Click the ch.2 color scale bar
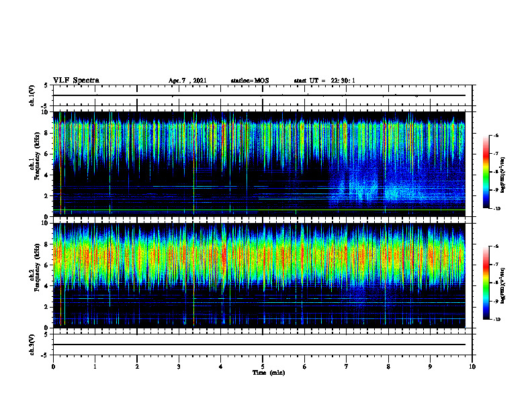This screenshot has width=532, height=411. tap(486, 283)
